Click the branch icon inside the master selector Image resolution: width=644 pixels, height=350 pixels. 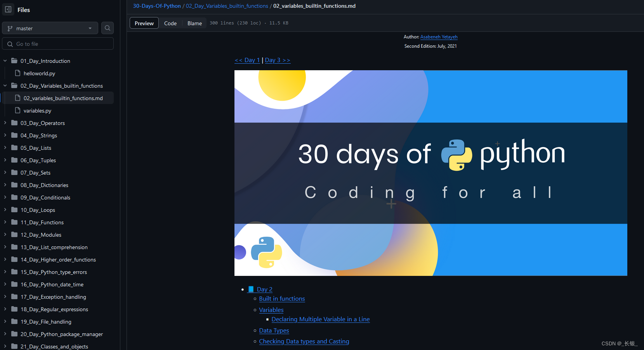click(10, 28)
